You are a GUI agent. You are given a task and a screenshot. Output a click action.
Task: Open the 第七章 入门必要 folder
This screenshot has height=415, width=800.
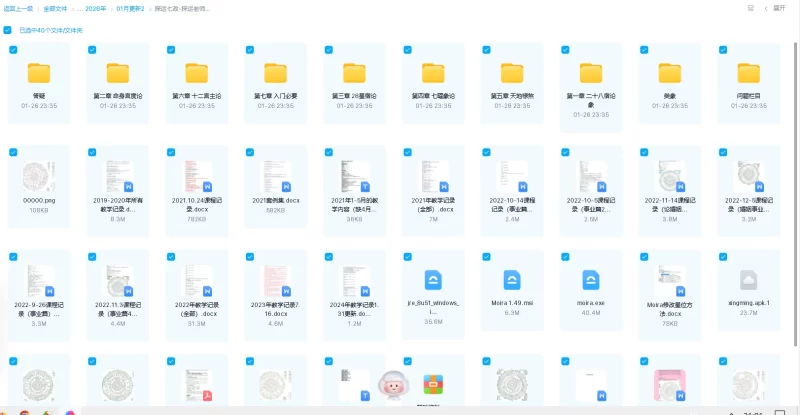276,73
